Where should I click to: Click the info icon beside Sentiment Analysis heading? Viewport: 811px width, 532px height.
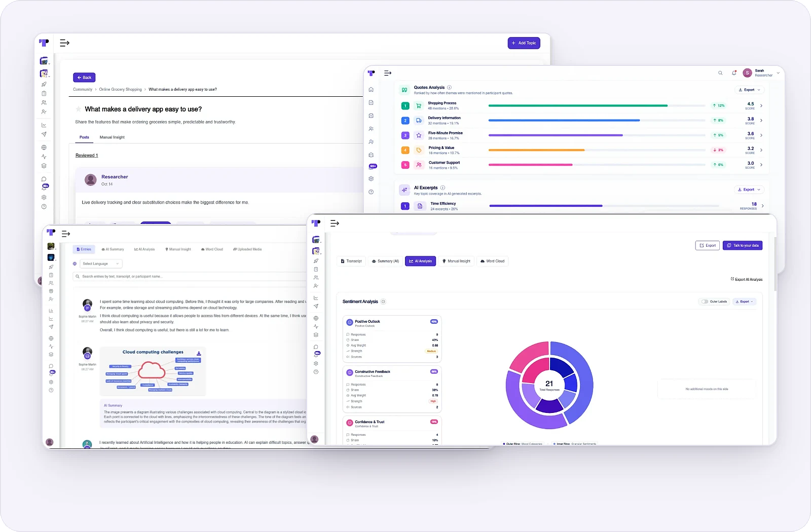pyautogui.click(x=383, y=301)
